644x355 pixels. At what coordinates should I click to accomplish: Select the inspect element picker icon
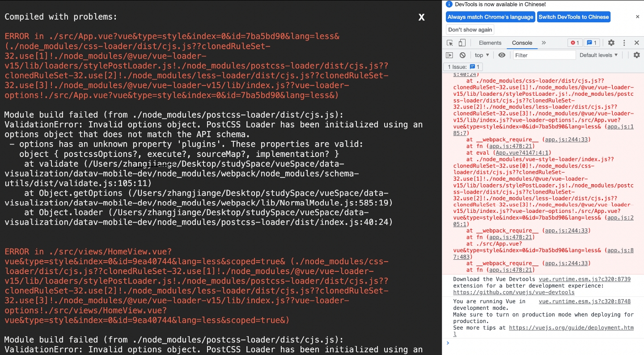(x=450, y=43)
